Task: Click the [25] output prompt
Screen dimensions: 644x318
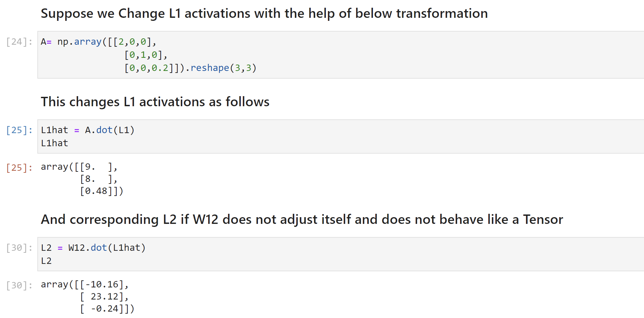Action: pyautogui.click(x=19, y=167)
